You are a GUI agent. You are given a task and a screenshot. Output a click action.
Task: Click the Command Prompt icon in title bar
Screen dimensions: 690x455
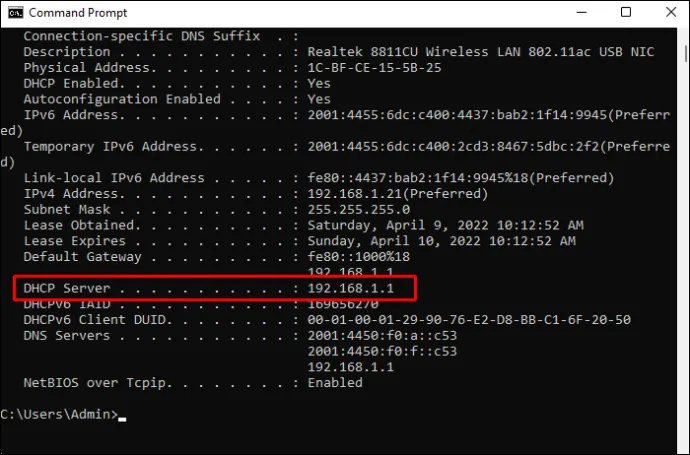(15, 13)
